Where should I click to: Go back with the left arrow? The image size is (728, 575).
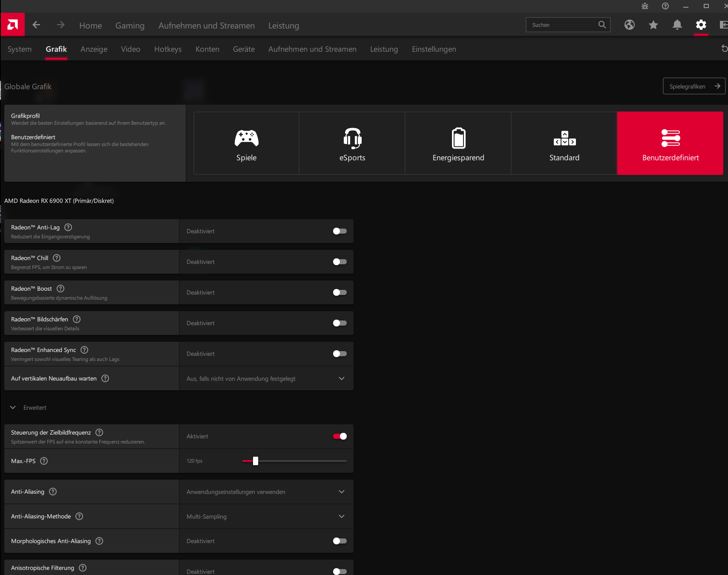[x=36, y=25]
